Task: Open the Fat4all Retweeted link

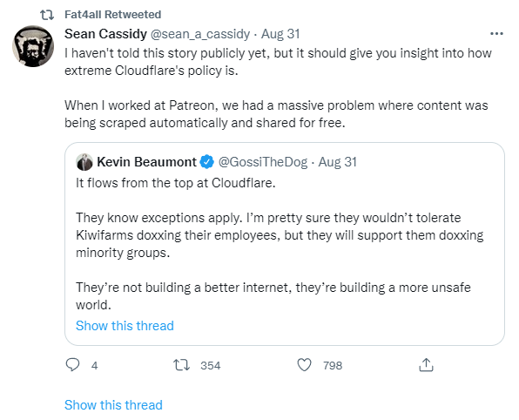Action: pos(113,15)
